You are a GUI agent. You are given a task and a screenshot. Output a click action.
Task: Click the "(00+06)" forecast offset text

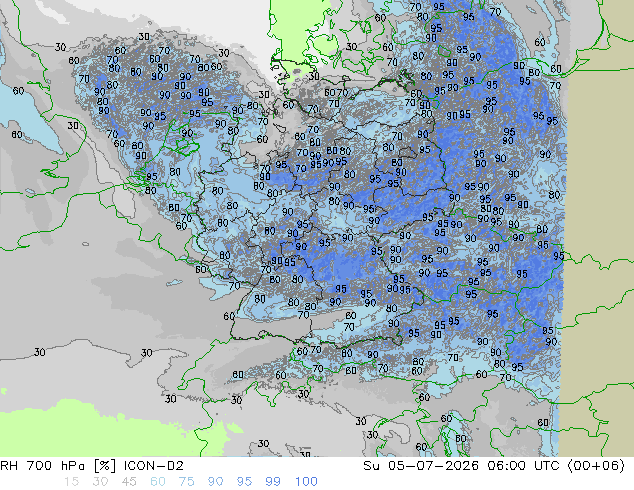(x=596, y=466)
